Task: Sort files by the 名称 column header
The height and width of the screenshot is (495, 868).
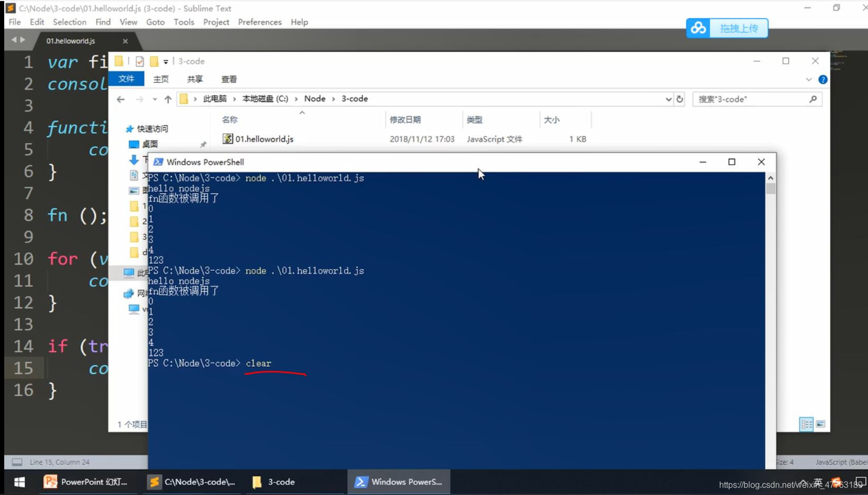Action: [230, 120]
